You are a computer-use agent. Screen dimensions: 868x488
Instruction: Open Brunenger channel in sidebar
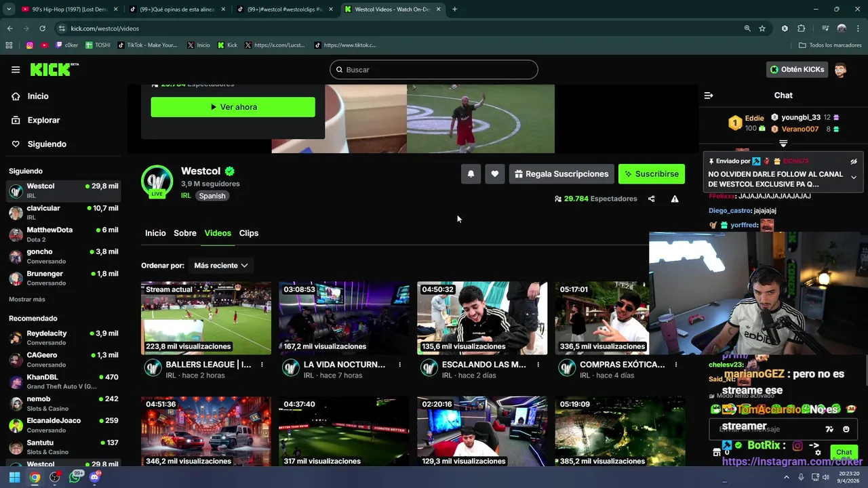pyautogui.click(x=64, y=279)
